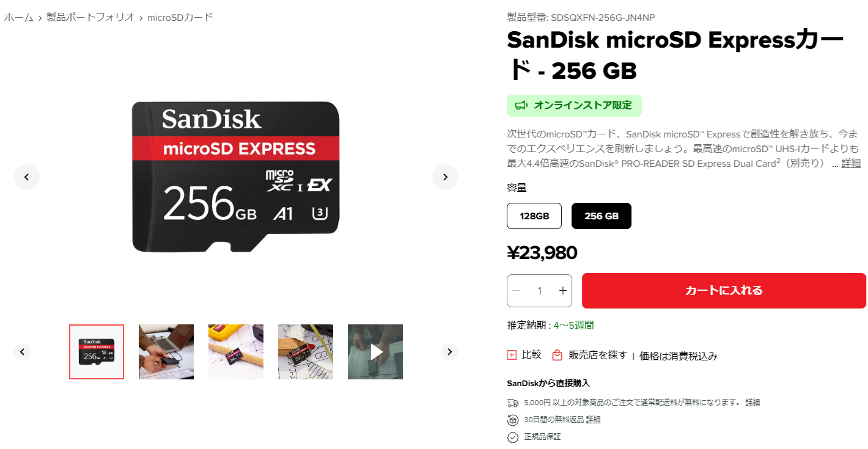
Task: Decrease quantity with minus button
Action: (x=516, y=291)
